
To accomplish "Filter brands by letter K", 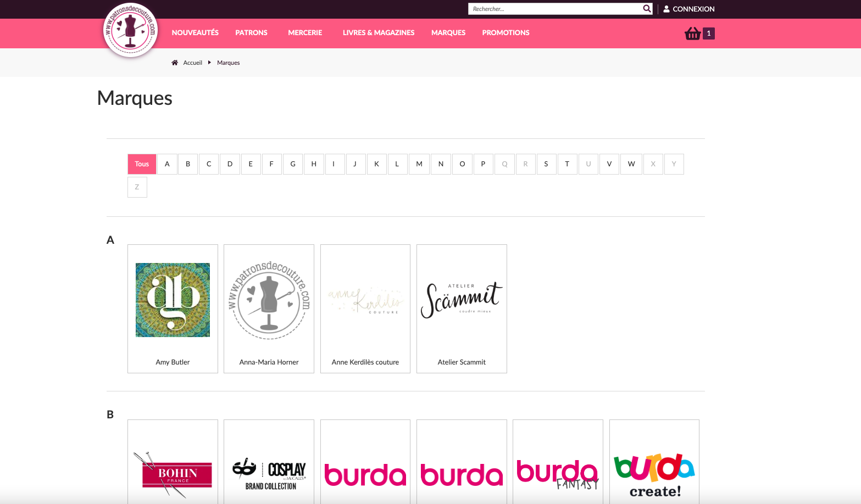I will pos(377,164).
